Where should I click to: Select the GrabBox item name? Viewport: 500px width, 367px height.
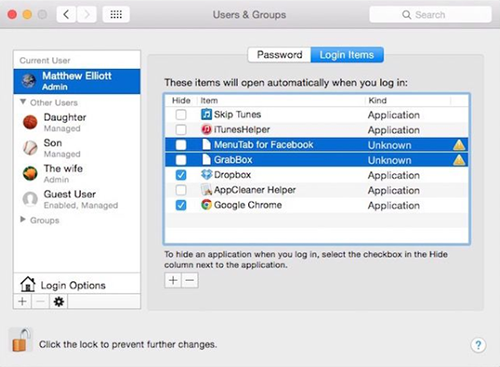click(233, 160)
